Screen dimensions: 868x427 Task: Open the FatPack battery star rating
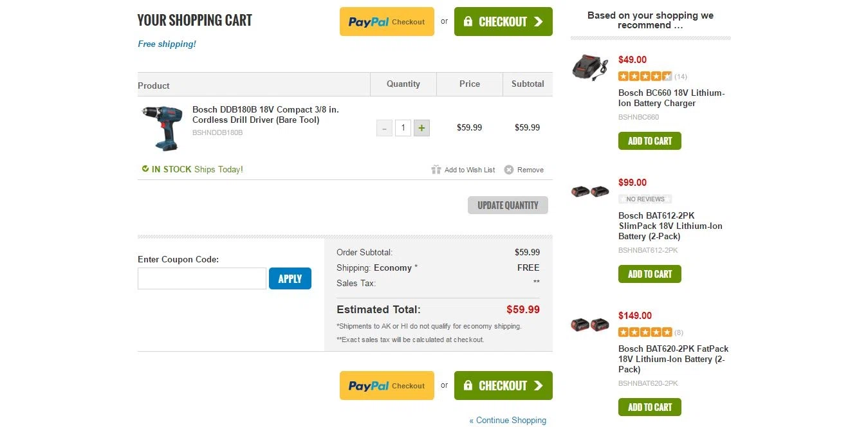point(645,332)
